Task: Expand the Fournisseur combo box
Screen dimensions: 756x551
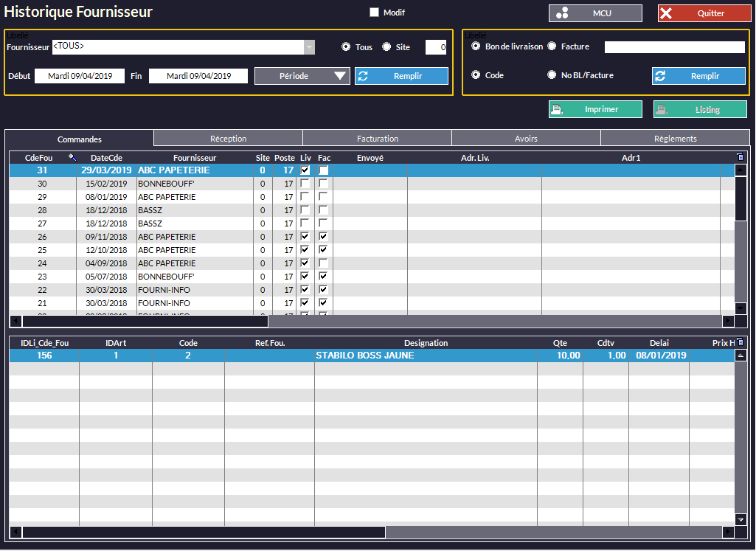Action: click(x=310, y=47)
